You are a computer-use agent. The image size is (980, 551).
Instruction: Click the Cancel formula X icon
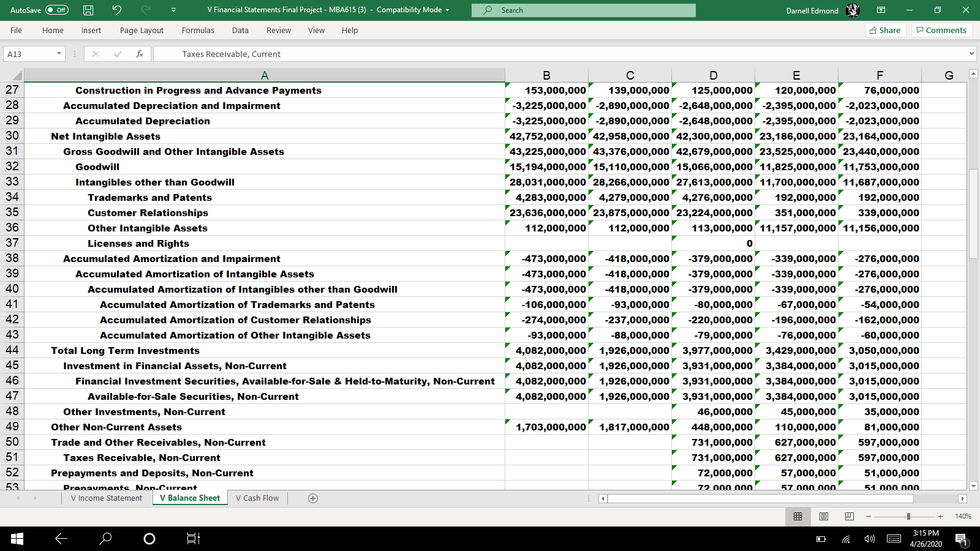click(x=96, y=54)
